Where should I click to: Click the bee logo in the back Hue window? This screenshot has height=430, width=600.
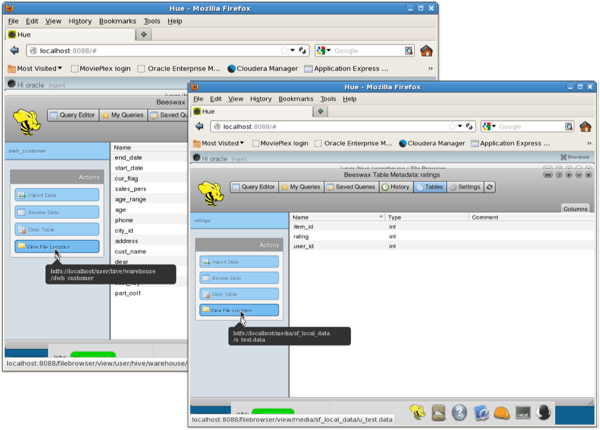27,122
